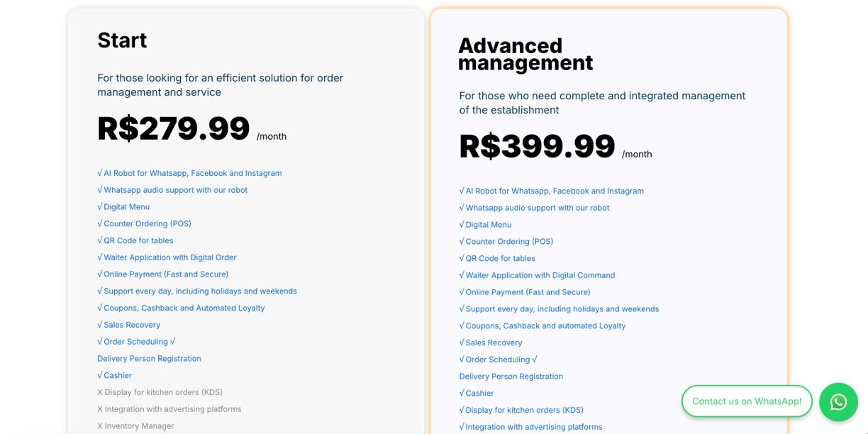
Task: Click Inventory Manager in Start plan
Action: [135, 426]
